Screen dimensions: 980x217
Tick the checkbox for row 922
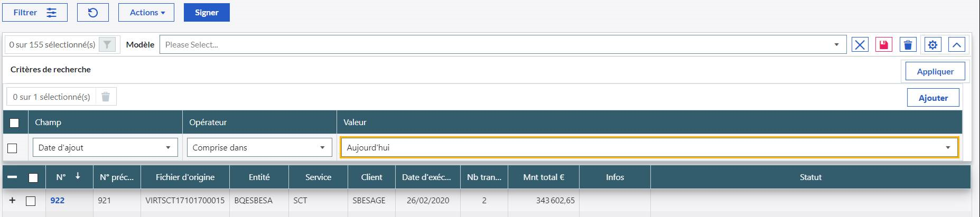[31, 201]
